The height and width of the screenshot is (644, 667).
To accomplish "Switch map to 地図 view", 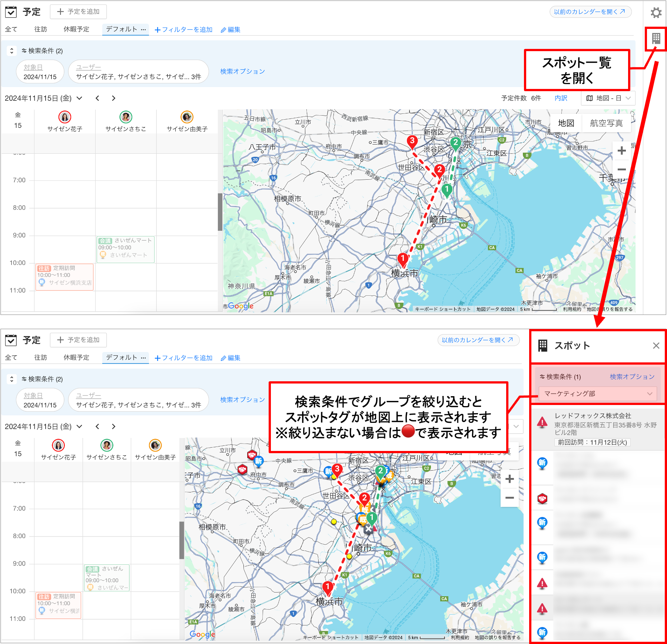I will click(x=566, y=123).
